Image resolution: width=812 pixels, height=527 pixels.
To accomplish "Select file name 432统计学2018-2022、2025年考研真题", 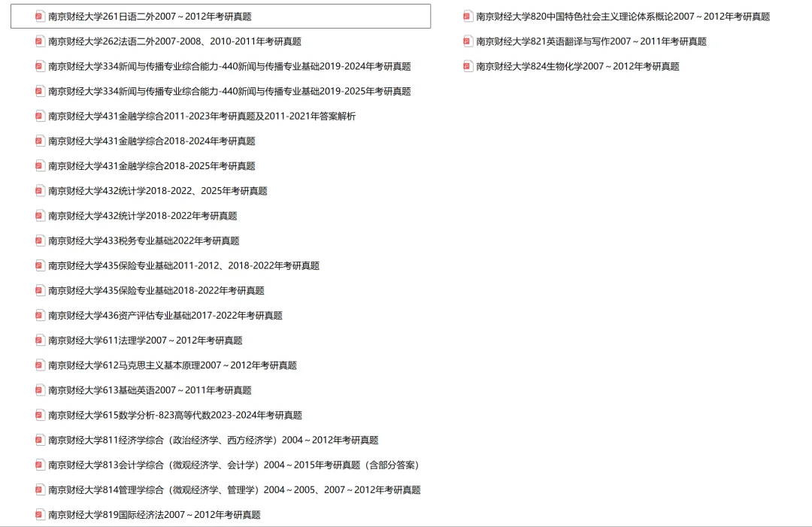I will (158, 191).
